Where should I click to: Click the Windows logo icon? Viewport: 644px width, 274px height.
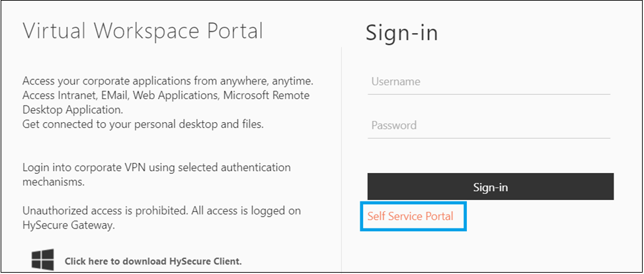43,260
